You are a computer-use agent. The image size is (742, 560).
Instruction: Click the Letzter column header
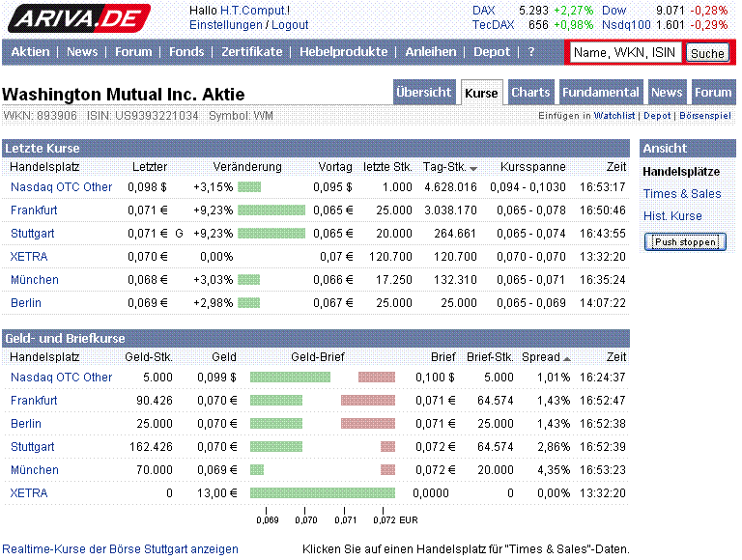point(150,166)
